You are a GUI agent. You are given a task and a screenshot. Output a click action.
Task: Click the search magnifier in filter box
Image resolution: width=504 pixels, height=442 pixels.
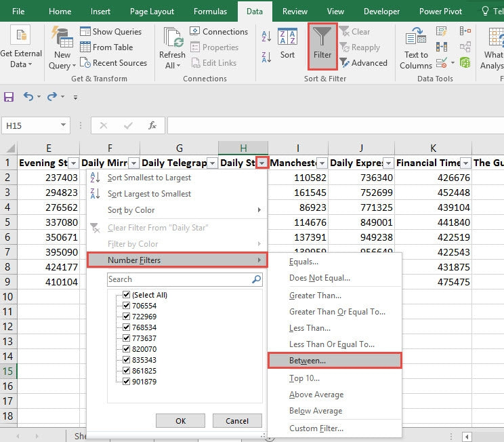tap(256, 279)
